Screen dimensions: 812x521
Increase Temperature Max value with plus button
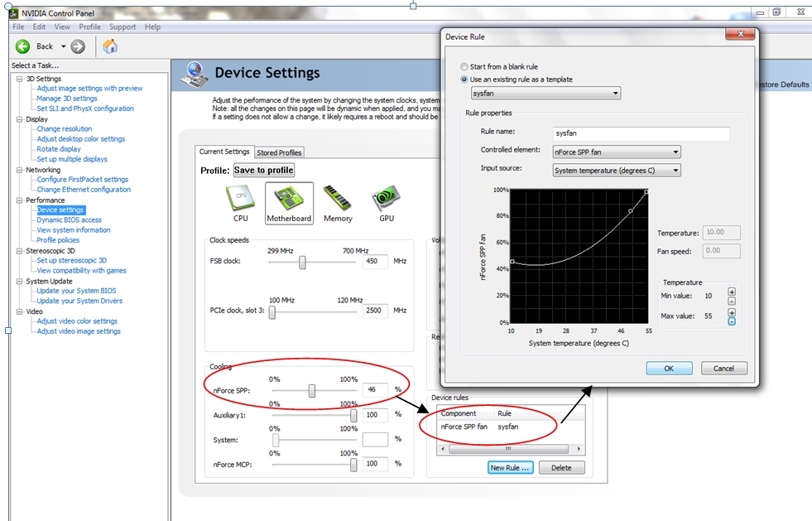732,312
